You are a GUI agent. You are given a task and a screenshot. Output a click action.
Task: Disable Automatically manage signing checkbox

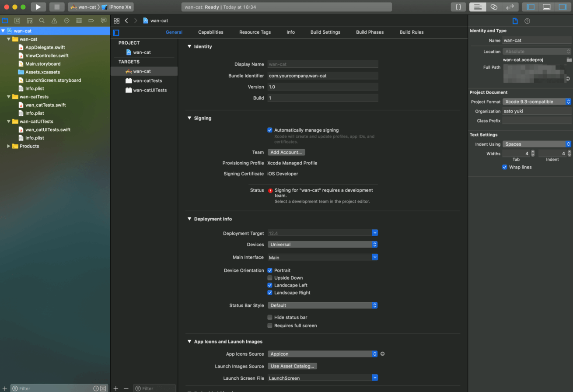coord(270,130)
